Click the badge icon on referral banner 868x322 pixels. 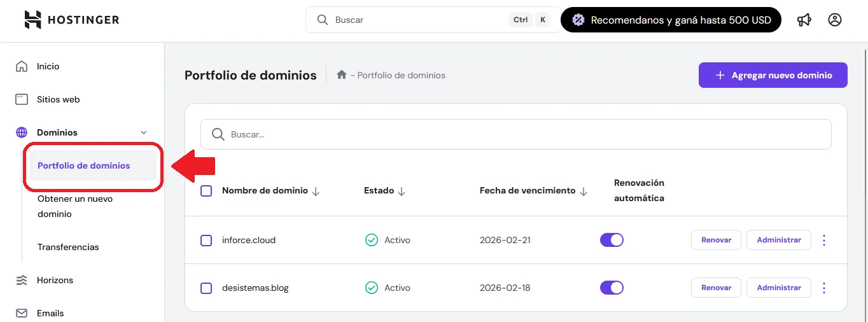[x=578, y=20]
